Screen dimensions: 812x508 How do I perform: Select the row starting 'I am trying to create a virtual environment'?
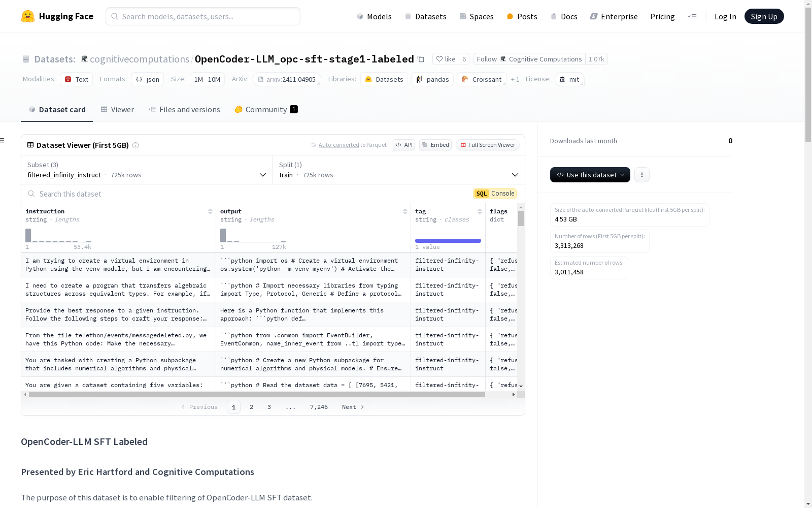269,265
